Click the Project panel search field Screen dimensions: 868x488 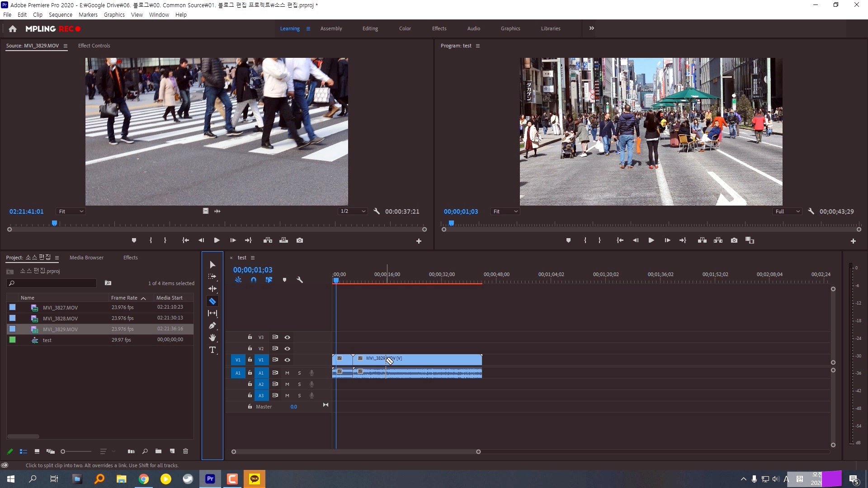(x=54, y=283)
